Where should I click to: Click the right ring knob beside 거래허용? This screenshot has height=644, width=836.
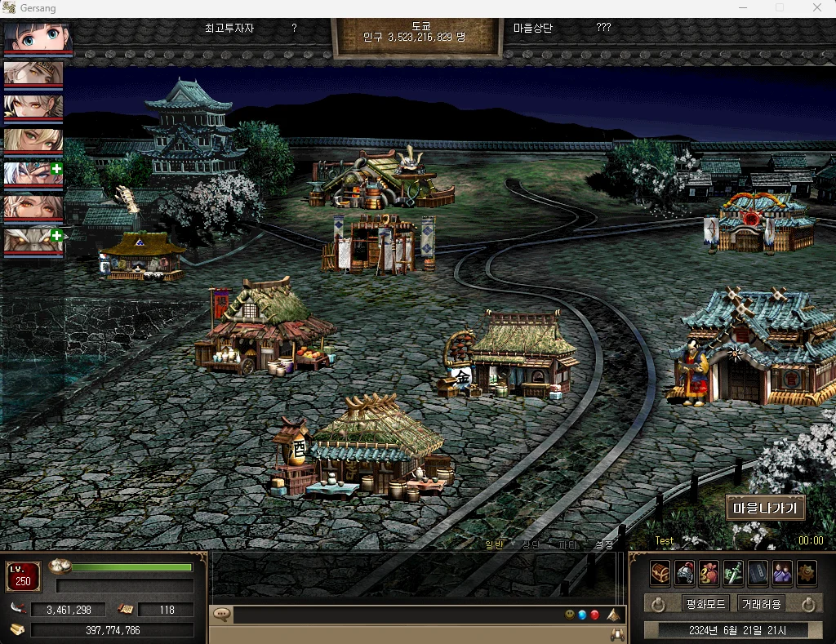(x=809, y=604)
